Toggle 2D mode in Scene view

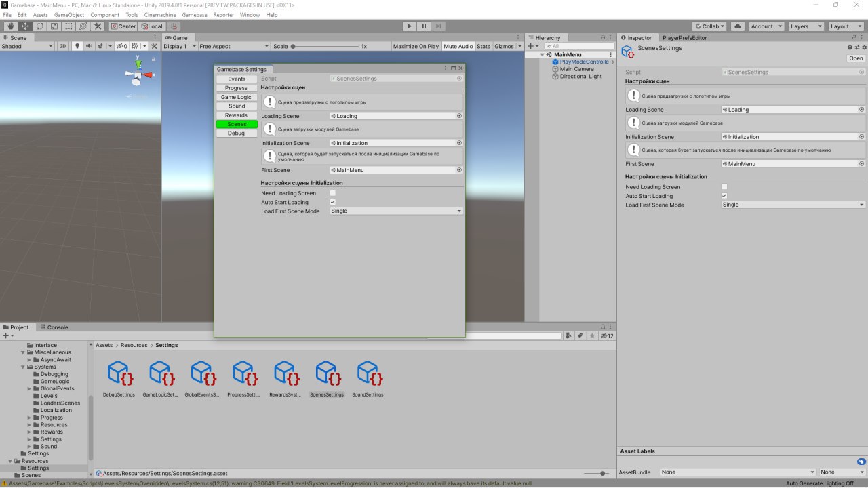(x=62, y=46)
